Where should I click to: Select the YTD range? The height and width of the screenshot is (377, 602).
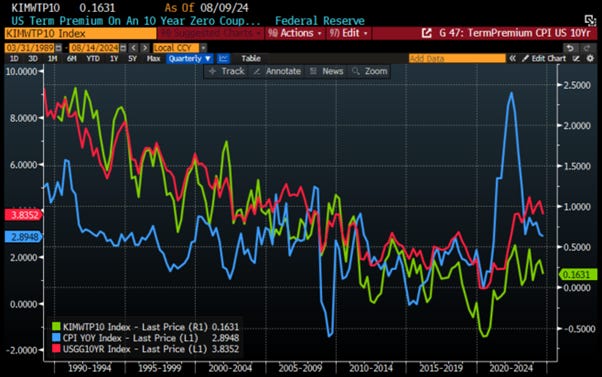click(x=93, y=58)
